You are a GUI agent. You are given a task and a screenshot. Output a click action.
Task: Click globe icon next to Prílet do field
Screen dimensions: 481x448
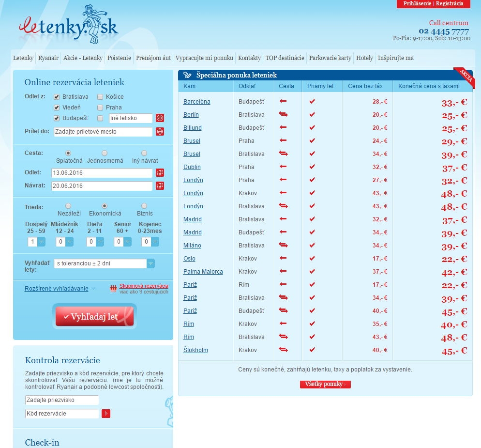click(160, 132)
